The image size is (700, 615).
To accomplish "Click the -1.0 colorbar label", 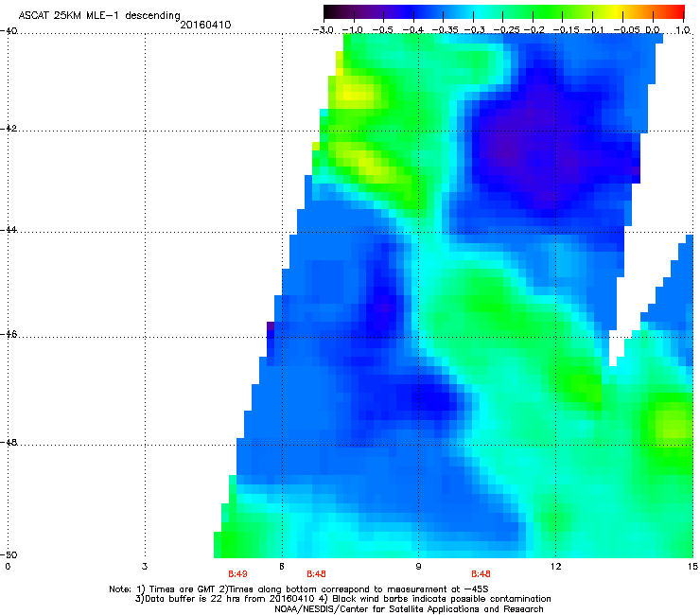I will point(353,30).
